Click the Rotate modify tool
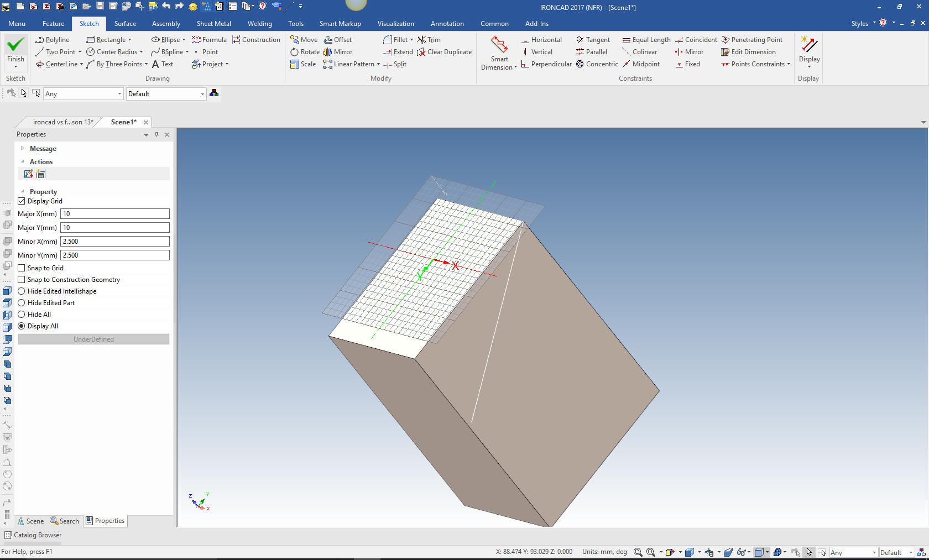 [305, 52]
